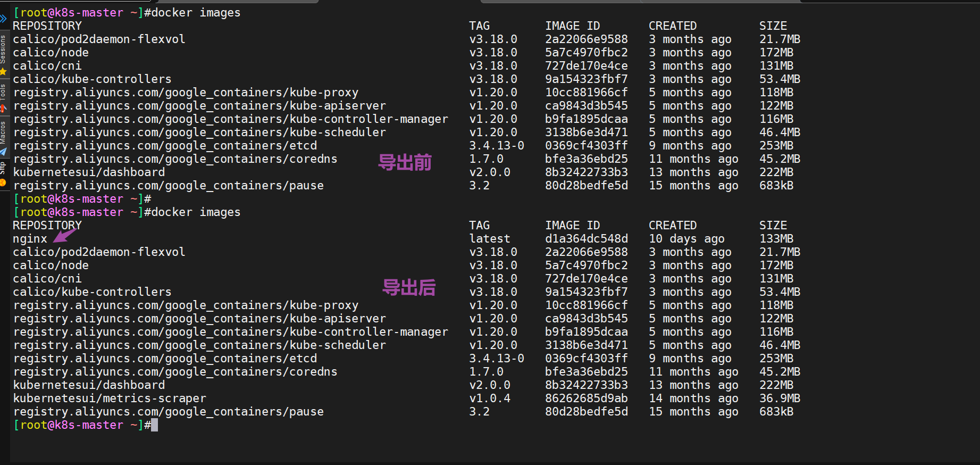Click the 导出前 purple annotation label

[405, 162]
